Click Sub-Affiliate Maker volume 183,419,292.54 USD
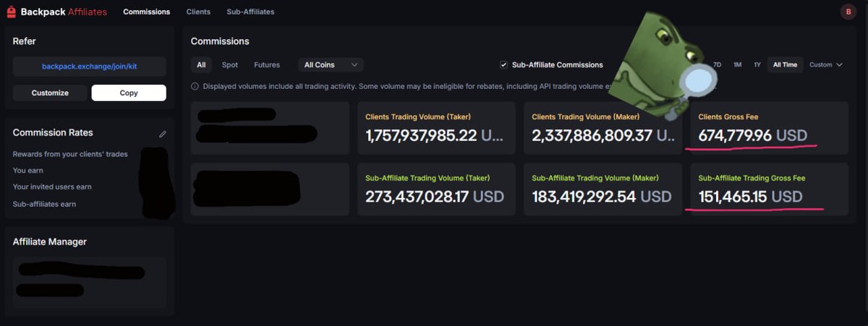Viewport: 868px width, 326px height. pos(602,197)
